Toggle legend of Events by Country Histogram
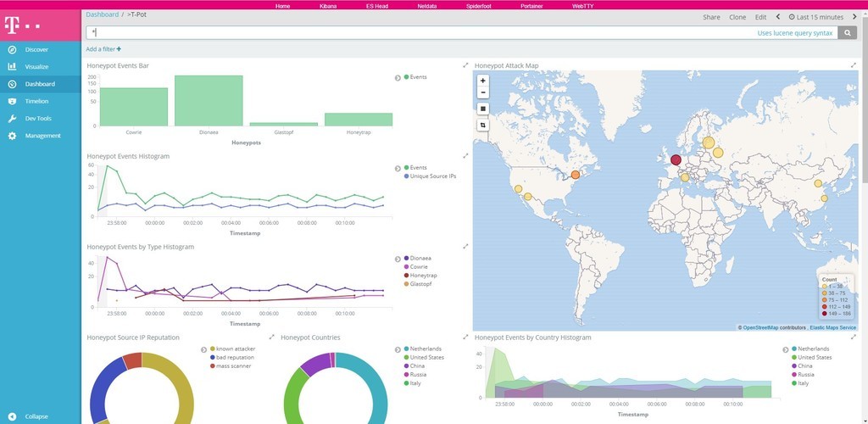This screenshot has width=868, height=424. (786, 349)
